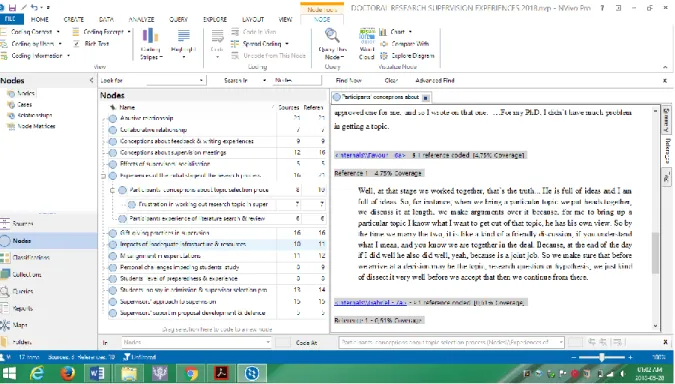675x384 pixels.
Task: Click the Find Now button
Action: [348, 81]
